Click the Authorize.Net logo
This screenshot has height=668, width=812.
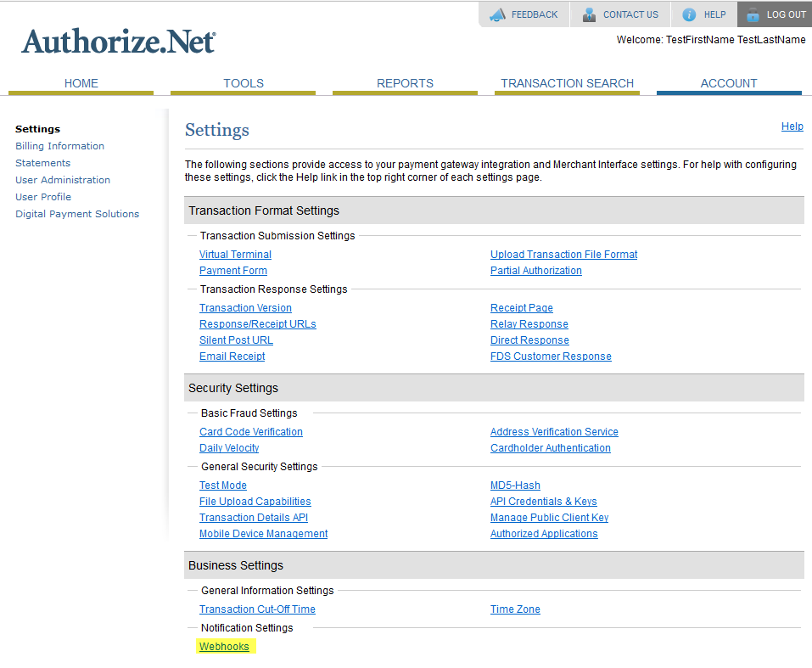coord(118,42)
